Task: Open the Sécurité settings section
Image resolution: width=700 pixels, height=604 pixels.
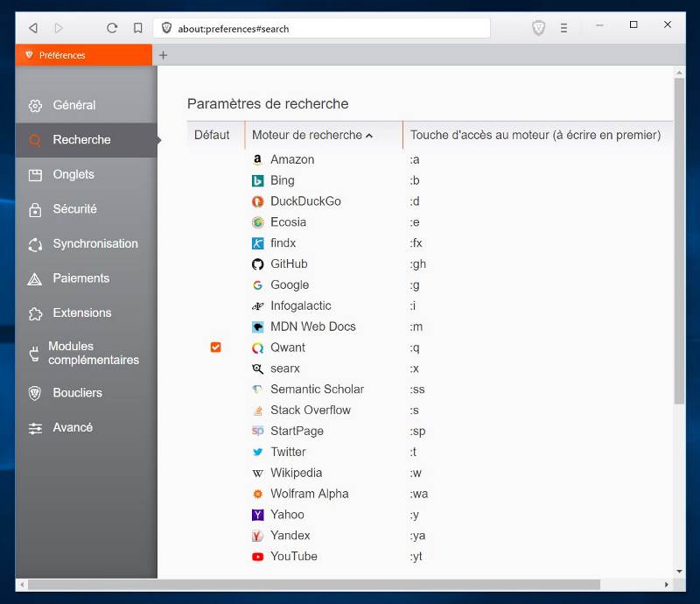Action: (86, 209)
